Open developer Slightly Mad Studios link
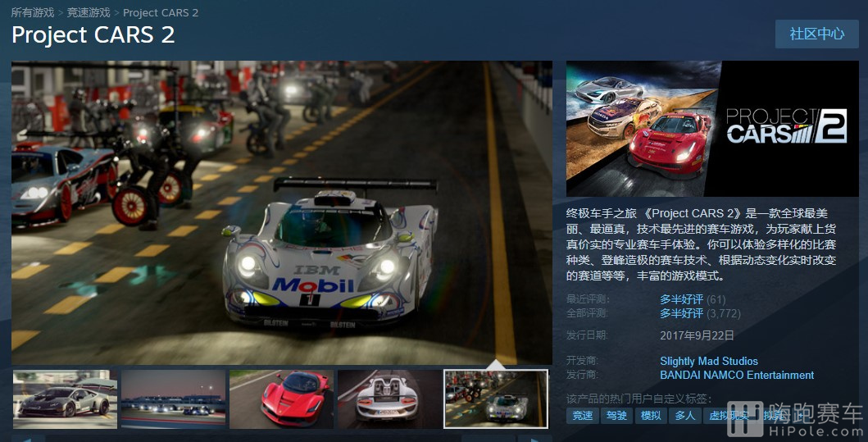 click(708, 361)
